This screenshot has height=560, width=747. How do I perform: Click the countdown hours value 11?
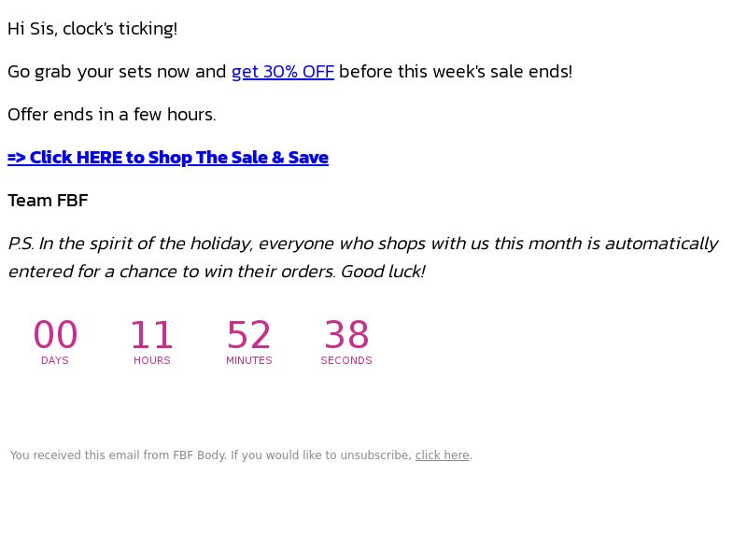(152, 335)
